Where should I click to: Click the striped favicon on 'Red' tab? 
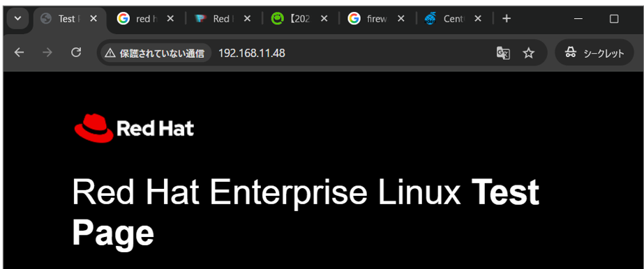point(200,18)
